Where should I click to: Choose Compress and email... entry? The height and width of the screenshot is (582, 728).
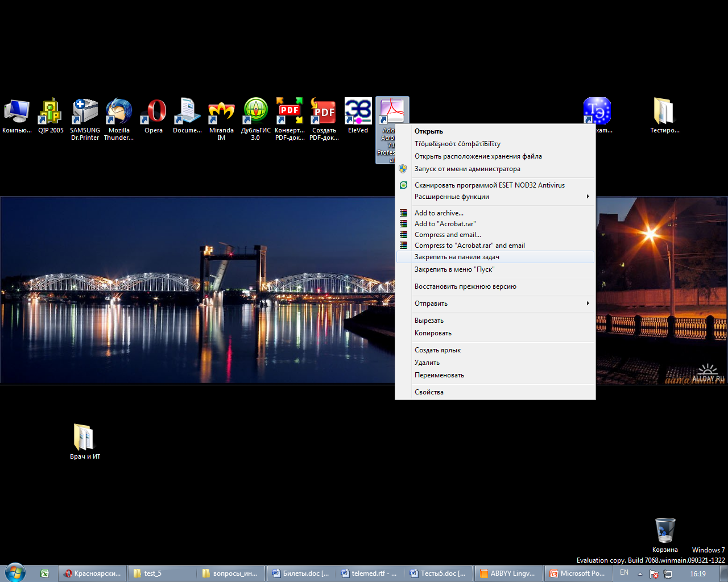coord(495,235)
